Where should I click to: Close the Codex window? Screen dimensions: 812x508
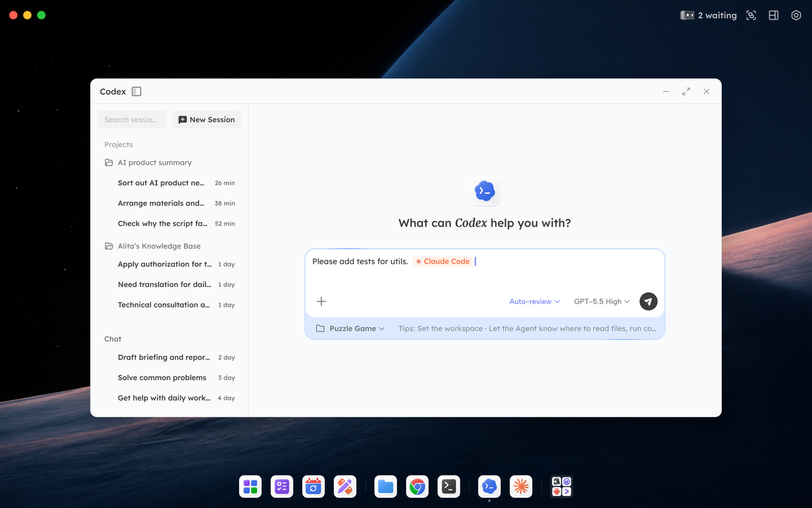707,91
